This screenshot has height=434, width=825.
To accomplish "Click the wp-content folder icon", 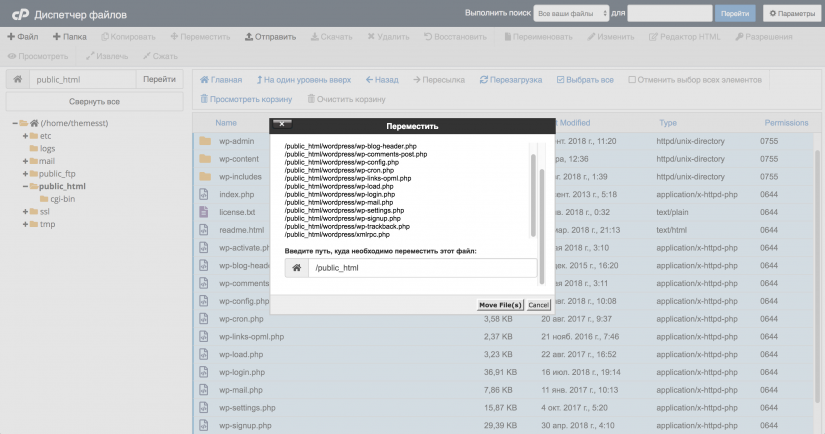I will 205,159.
